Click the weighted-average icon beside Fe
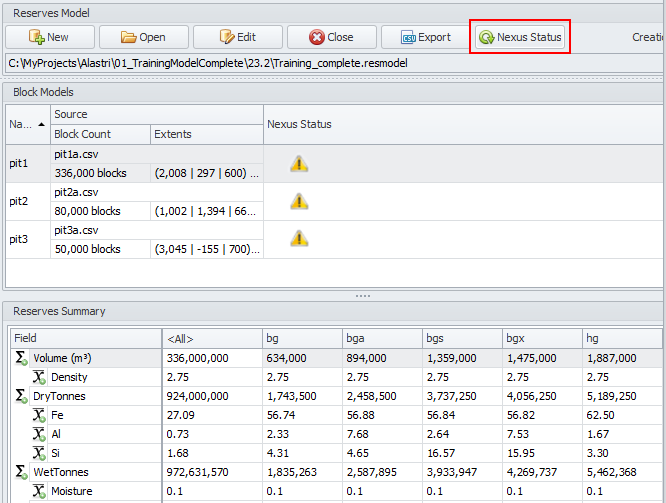This screenshot has width=666, height=503. (39, 415)
